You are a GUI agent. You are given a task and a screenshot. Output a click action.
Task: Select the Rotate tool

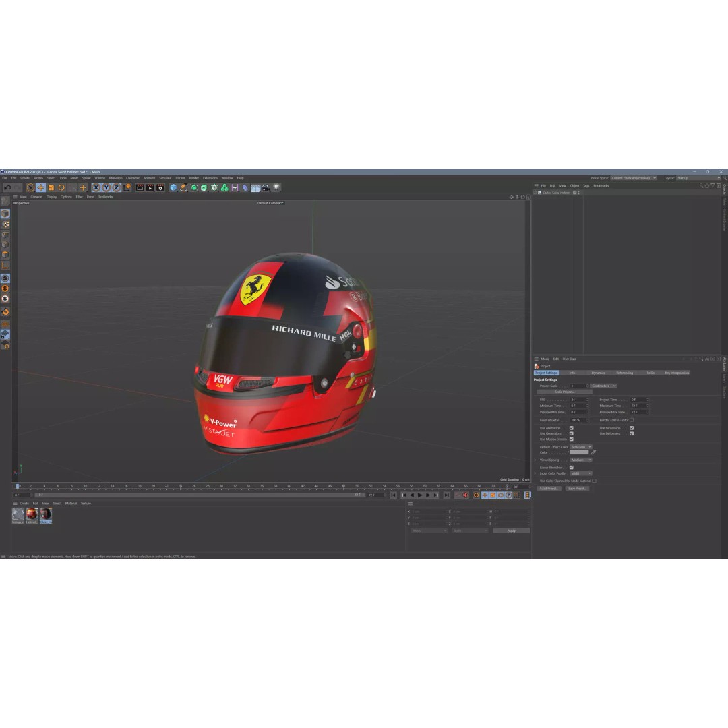point(61,188)
